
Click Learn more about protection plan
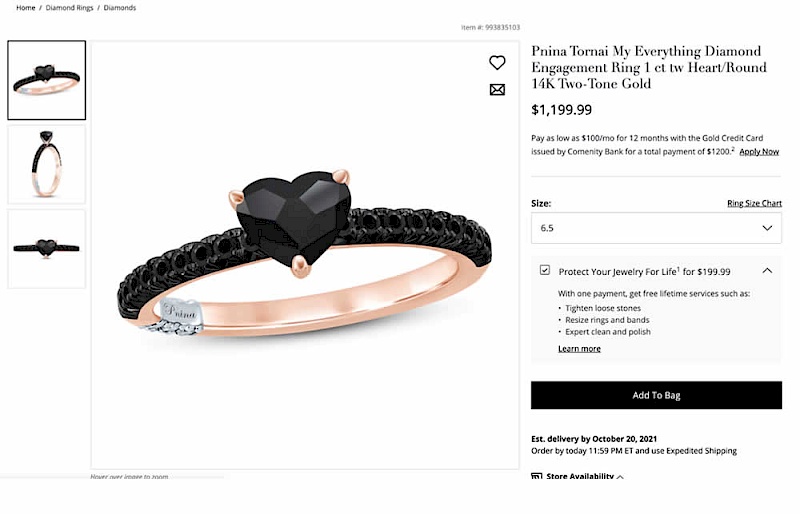(x=579, y=349)
